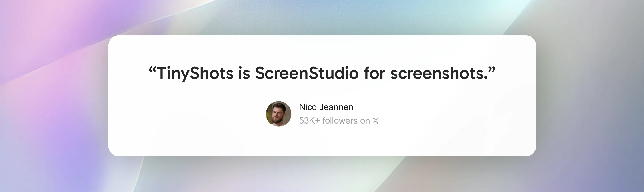Click the closing quotation mark
The width and height of the screenshot is (644, 192).
[492, 69]
